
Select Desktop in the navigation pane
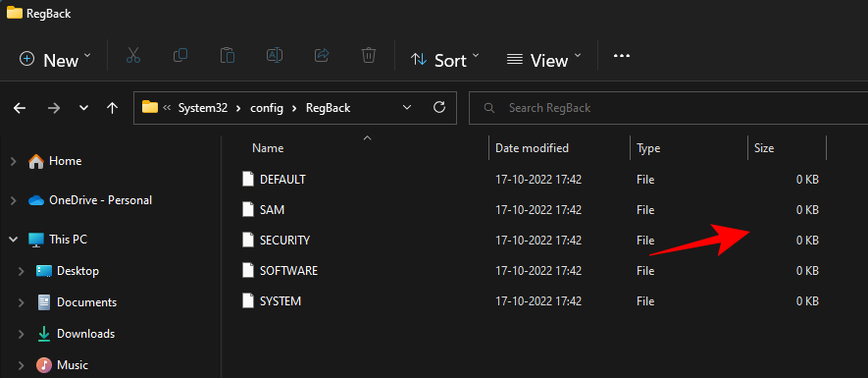point(78,271)
